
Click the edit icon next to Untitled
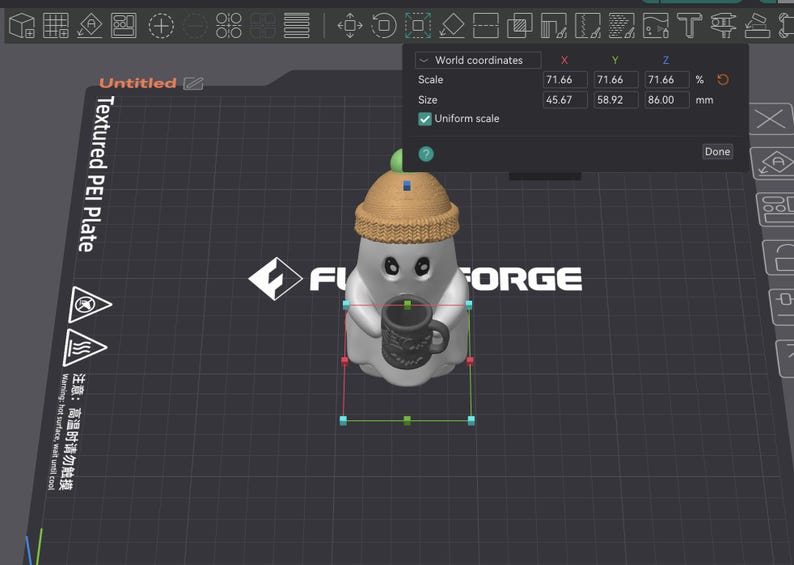point(193,83)
